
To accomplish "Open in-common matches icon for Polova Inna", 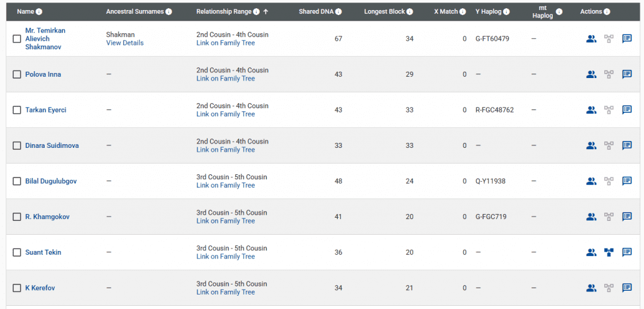I will [591, 74].
